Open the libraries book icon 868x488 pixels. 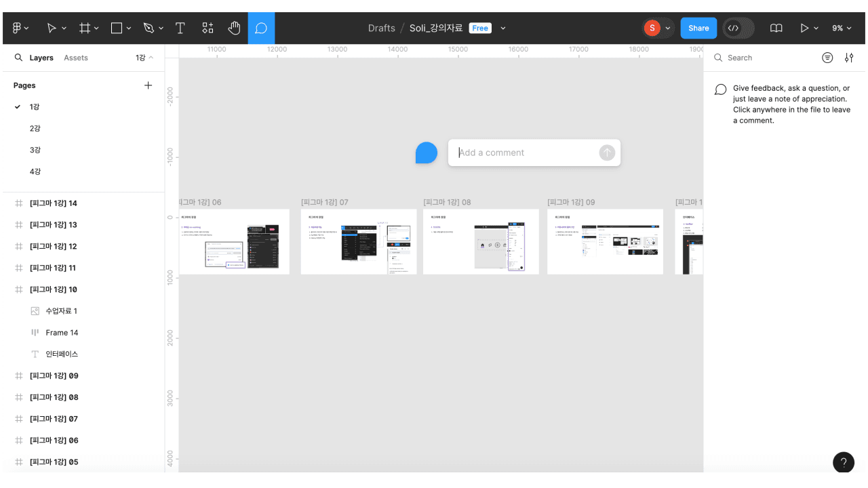tap(776, 28)
